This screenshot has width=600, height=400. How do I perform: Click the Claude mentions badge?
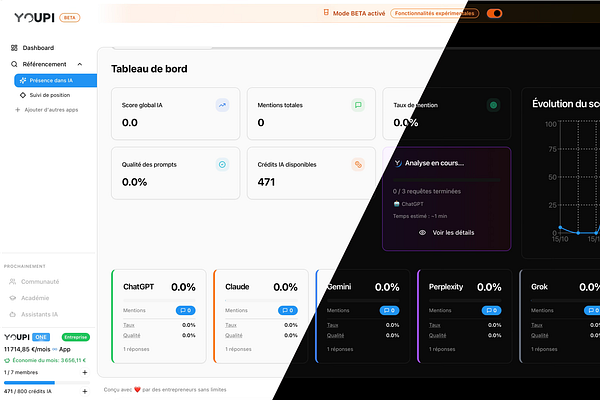(288, 310)
